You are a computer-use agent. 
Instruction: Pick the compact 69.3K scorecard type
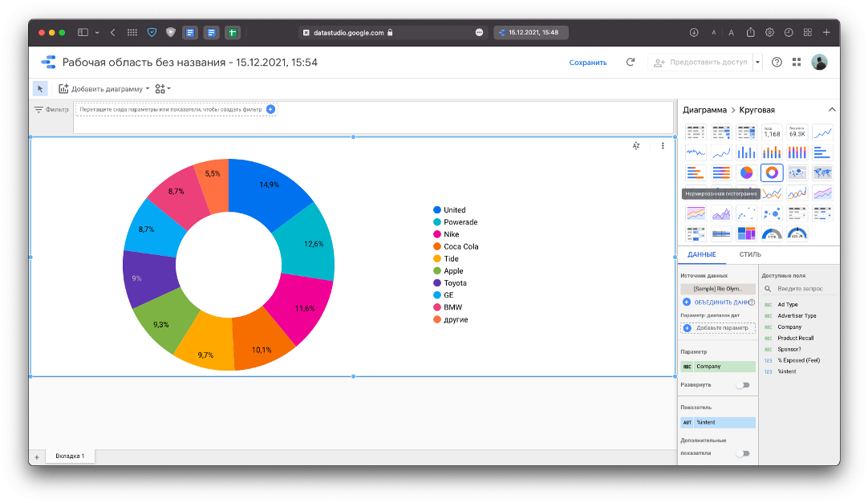click(797, 132)
